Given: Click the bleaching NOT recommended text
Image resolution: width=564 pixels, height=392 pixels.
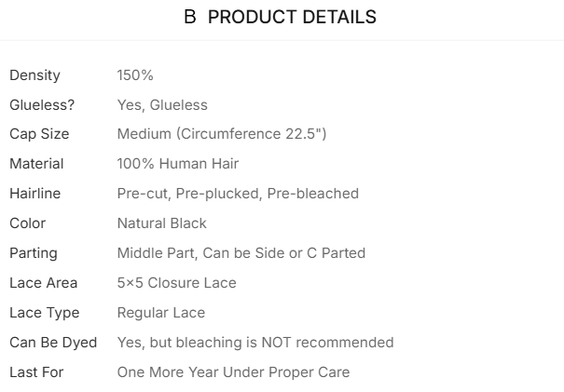Looking at the screenshot, I should point(255,343).
